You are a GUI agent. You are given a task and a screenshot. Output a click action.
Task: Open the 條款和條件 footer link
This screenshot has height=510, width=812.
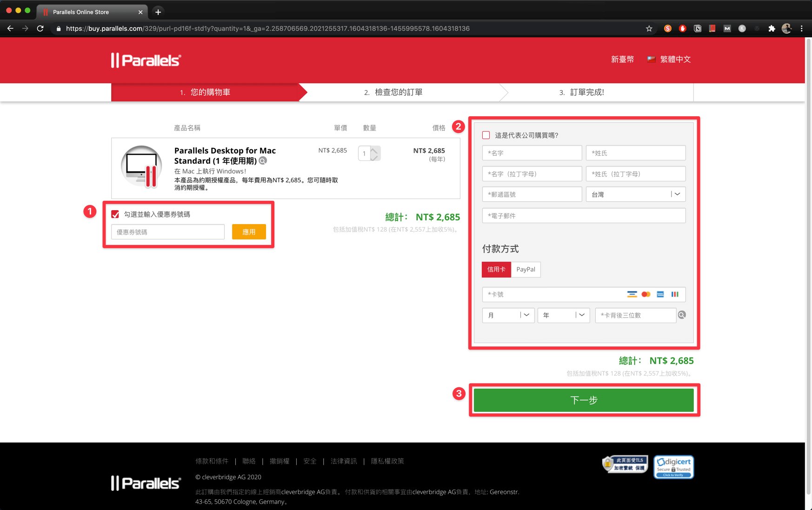point(212,461)
